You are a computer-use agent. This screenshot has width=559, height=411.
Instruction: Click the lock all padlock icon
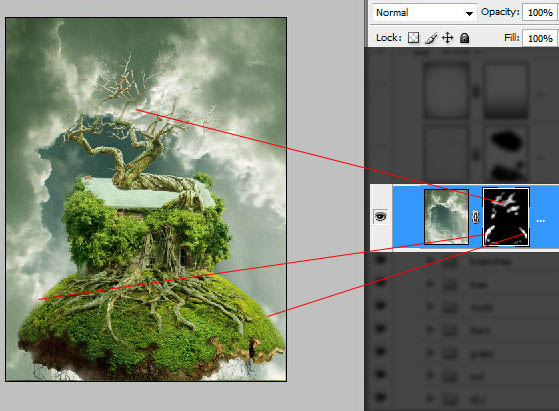464,38
